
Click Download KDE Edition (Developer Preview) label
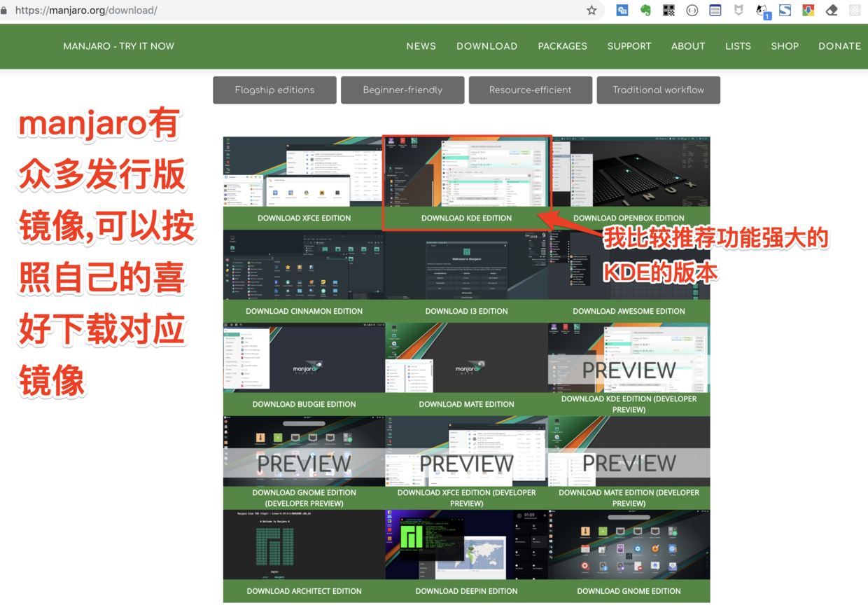[629, 404]
